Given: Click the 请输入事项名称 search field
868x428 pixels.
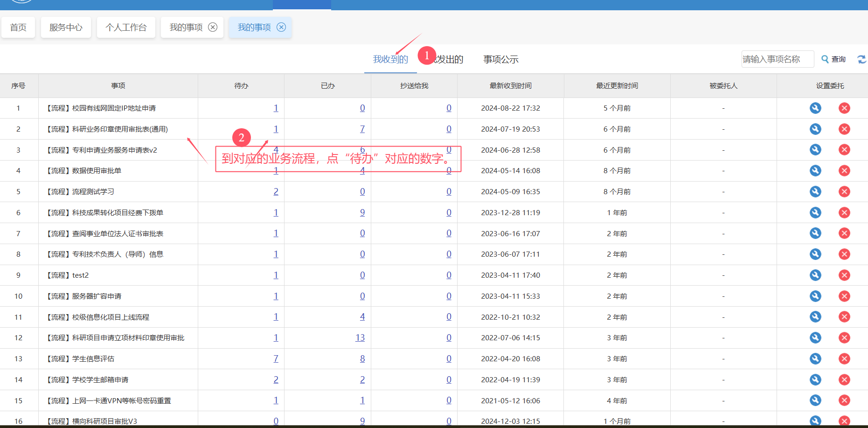Looking at the screenshot, I should pyautogui.click(x=777, y=59).
